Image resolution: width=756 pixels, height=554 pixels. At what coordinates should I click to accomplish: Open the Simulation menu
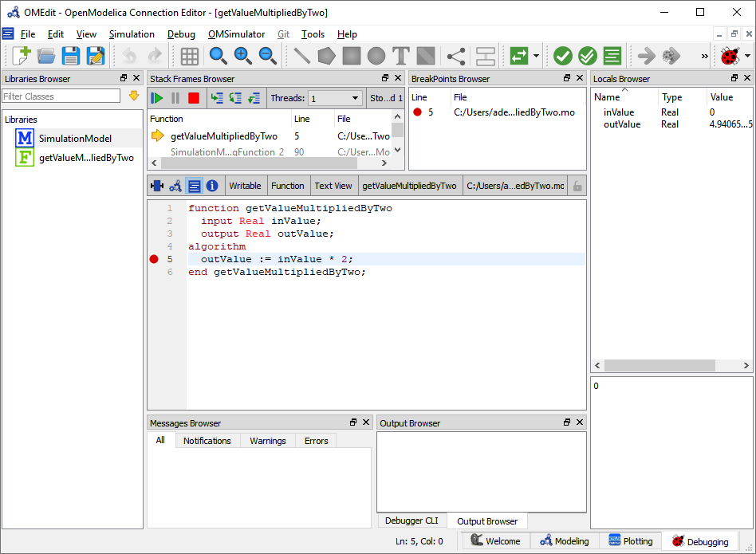click(132, 34)
